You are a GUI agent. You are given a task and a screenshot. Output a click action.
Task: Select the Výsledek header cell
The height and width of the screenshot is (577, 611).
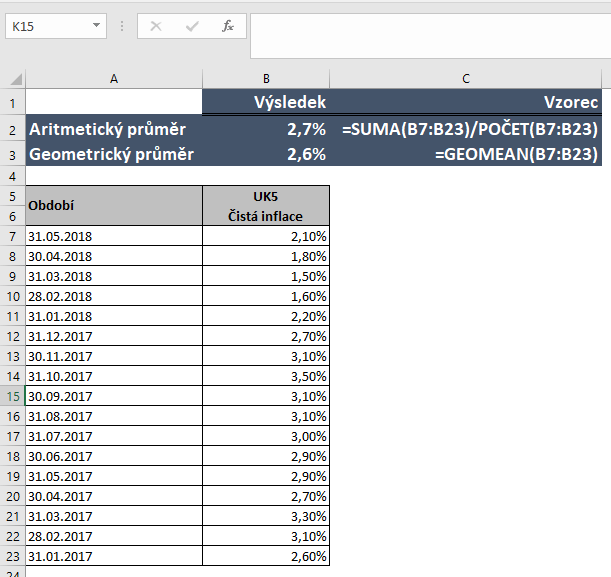pyautogui.click(x=266, y=102)
